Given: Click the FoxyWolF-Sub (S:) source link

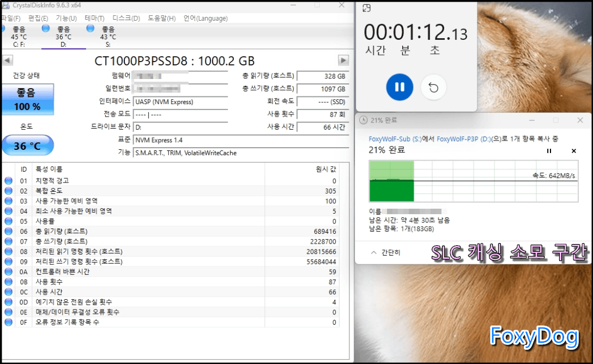Looking at the screenshot, I should [395, 139].
